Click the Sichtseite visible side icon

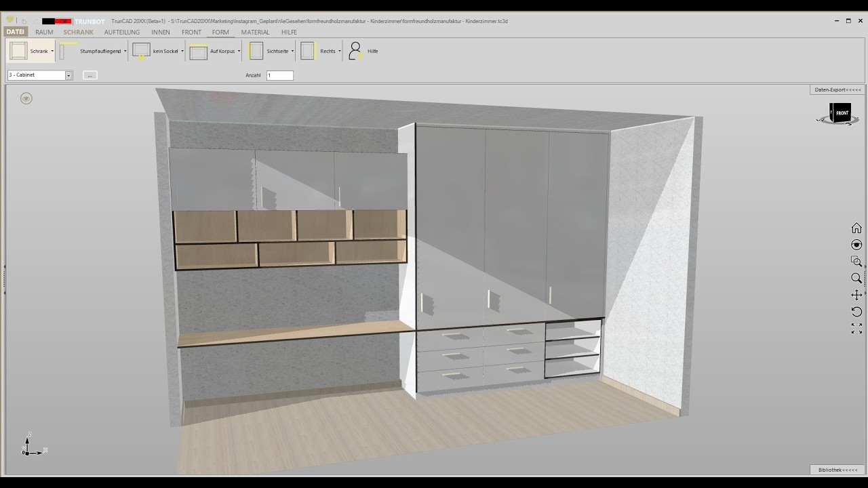[x=256, y=51]
